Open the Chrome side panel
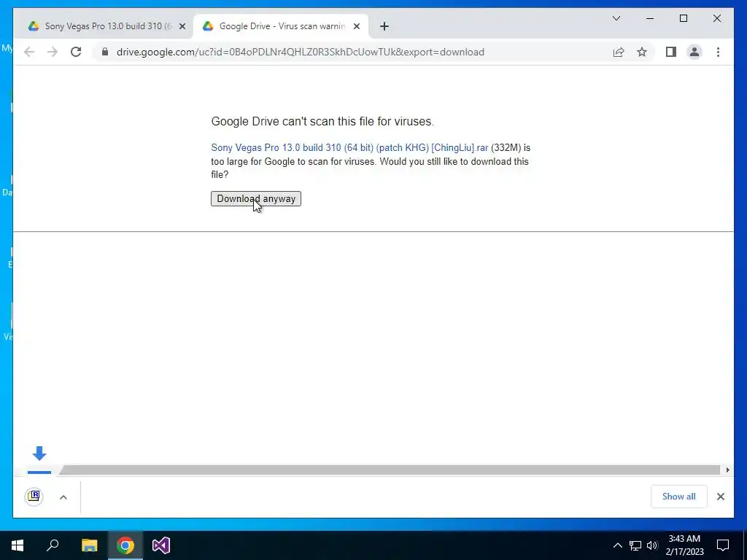Viewport: 747px width, 560px height. 671,52
